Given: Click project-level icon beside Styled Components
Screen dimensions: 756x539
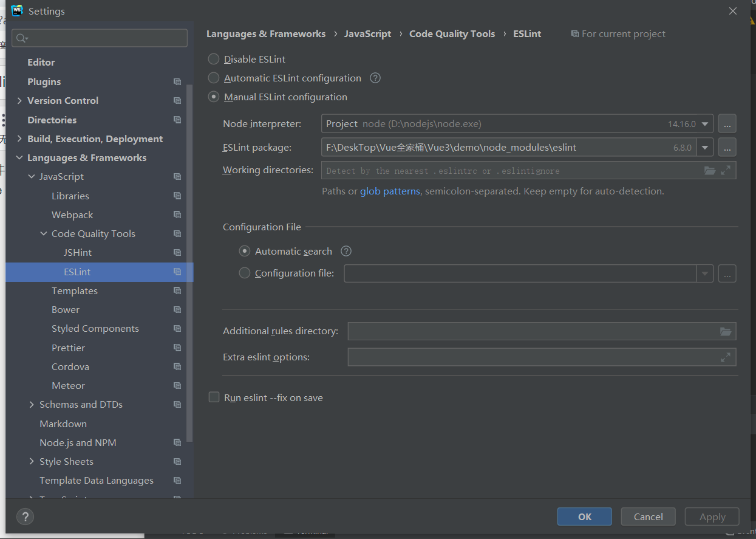Looking at the screenshot, I should click(x=177, y=328).
